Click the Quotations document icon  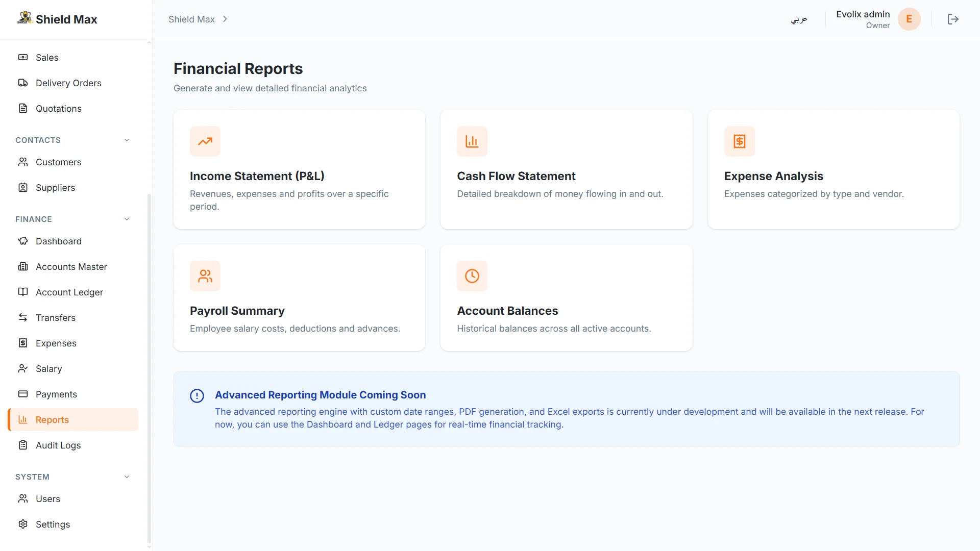click(x=23, y=108)
